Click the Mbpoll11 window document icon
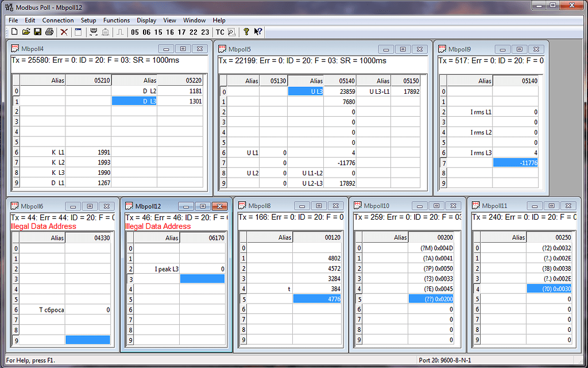 (476, 205)
